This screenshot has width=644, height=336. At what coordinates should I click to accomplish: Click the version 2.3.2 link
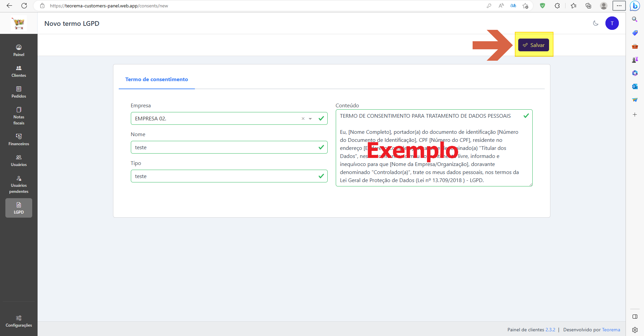point(550,330)
